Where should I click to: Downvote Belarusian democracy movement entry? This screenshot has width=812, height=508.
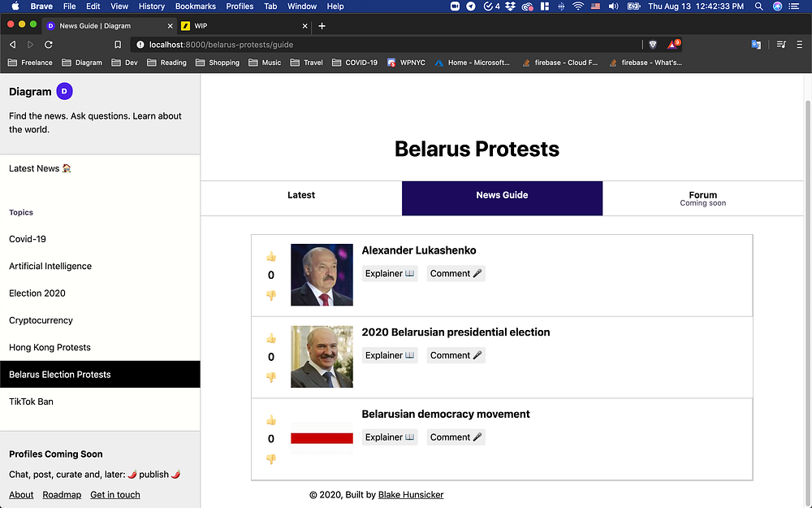point(271,458)
